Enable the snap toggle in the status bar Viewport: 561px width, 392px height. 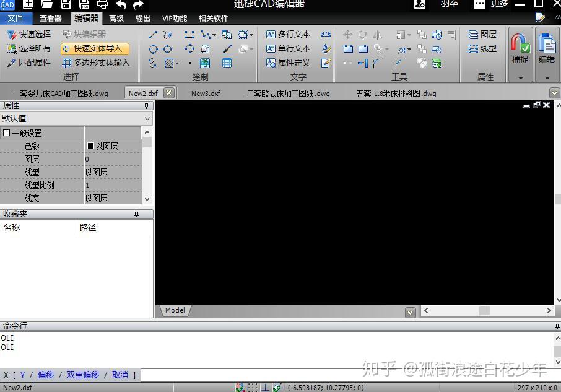click(239, 386)
